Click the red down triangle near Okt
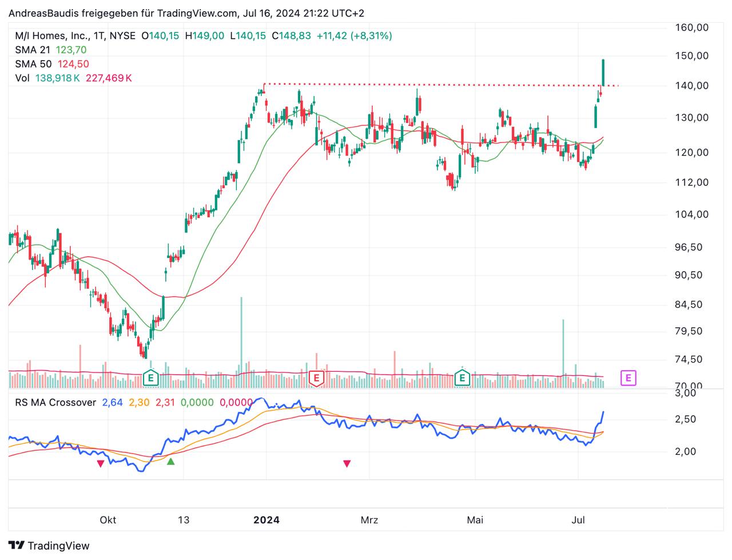 [101, 463]
